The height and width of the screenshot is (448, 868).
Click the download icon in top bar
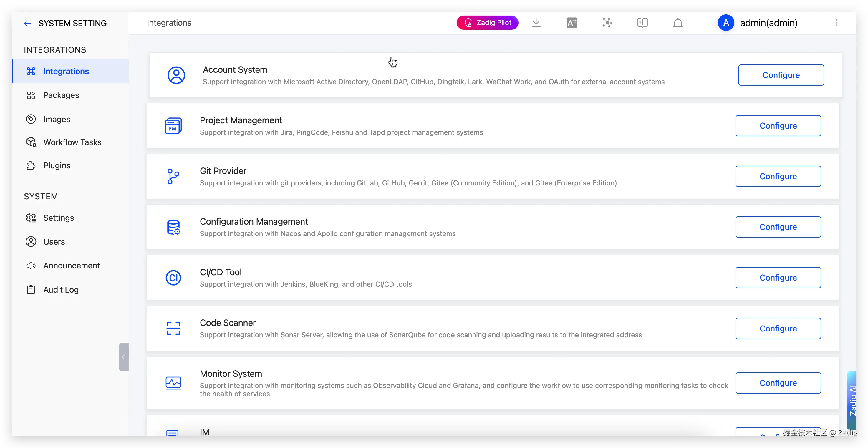click(x=536, y=23)
